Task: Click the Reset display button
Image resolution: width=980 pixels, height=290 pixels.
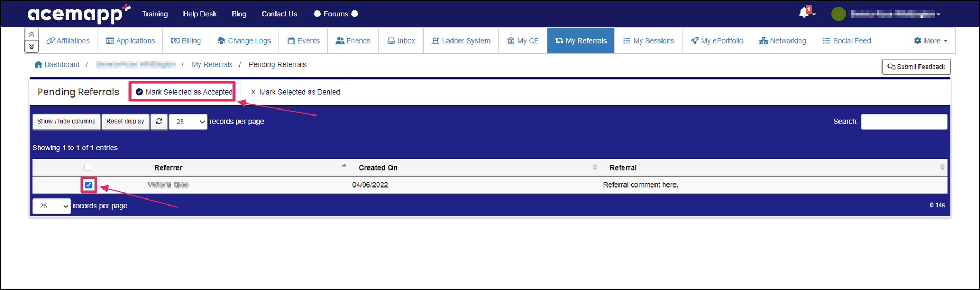Action: coord(125,122)
